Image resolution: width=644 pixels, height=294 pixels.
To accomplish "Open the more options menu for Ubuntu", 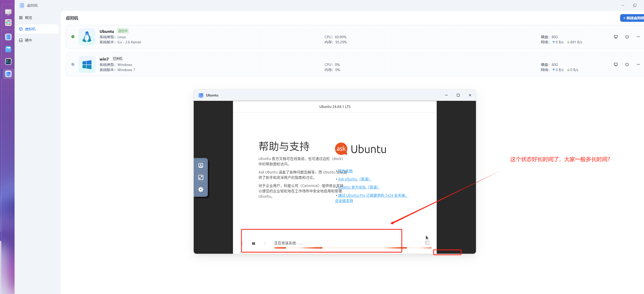I will pyautogui.click(x=638, y=37).
